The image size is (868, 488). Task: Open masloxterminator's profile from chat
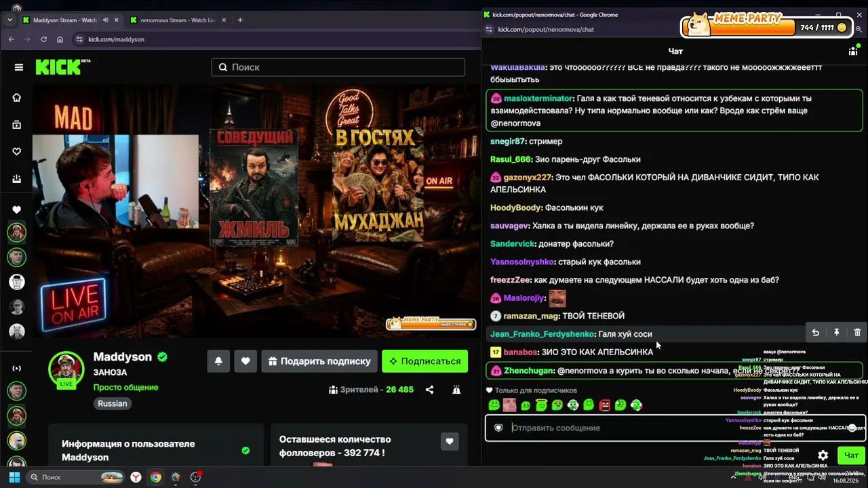(x=538, y=98)
